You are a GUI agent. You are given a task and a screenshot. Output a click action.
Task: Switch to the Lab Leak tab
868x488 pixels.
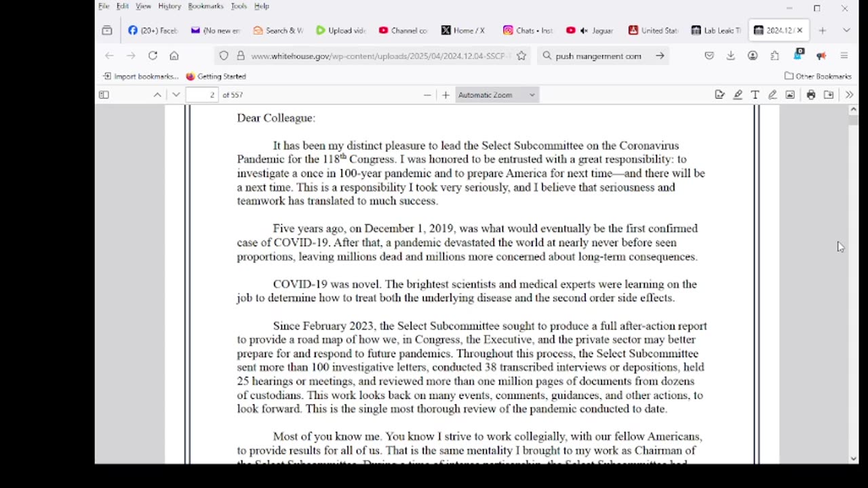pyautogui.click(x=715, y=30)
